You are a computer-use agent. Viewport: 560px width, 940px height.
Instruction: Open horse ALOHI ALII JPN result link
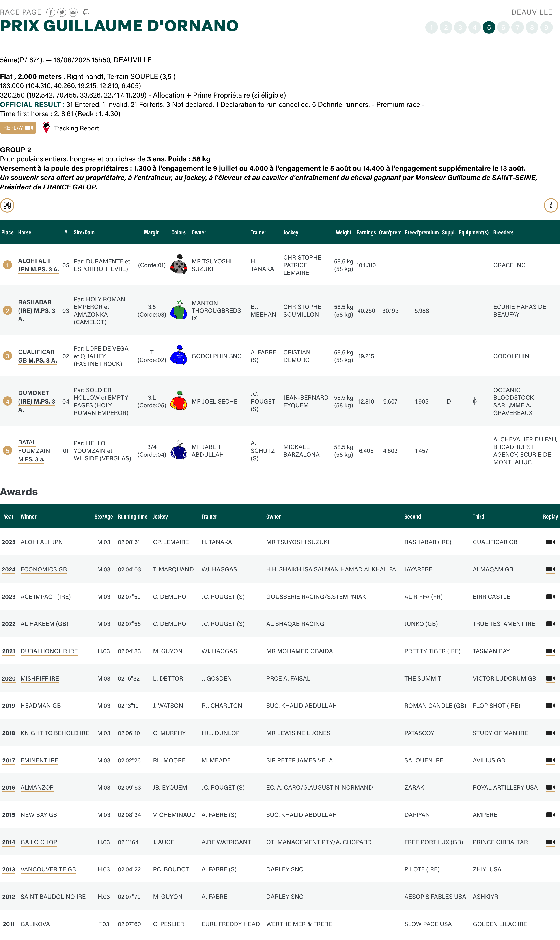pos(39,265)
